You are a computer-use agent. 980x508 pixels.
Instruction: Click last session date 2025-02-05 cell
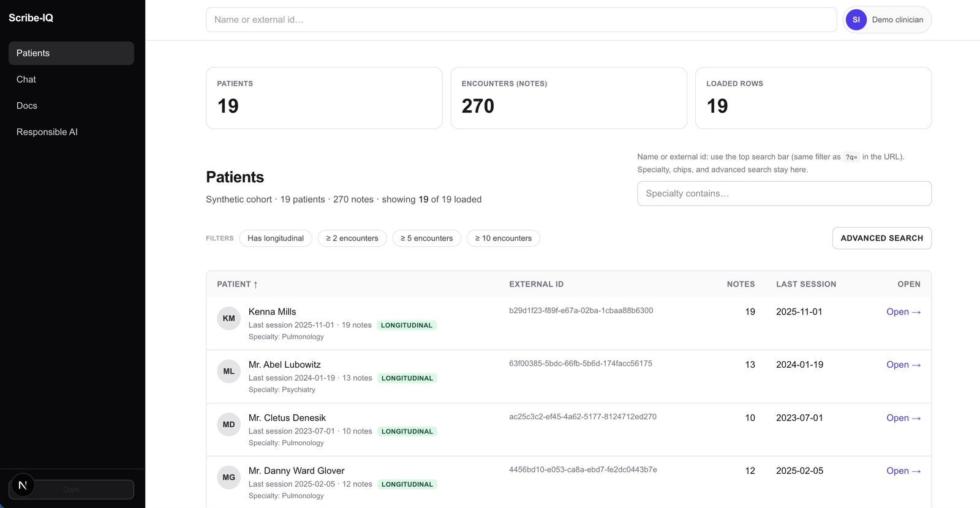[799, 471]
